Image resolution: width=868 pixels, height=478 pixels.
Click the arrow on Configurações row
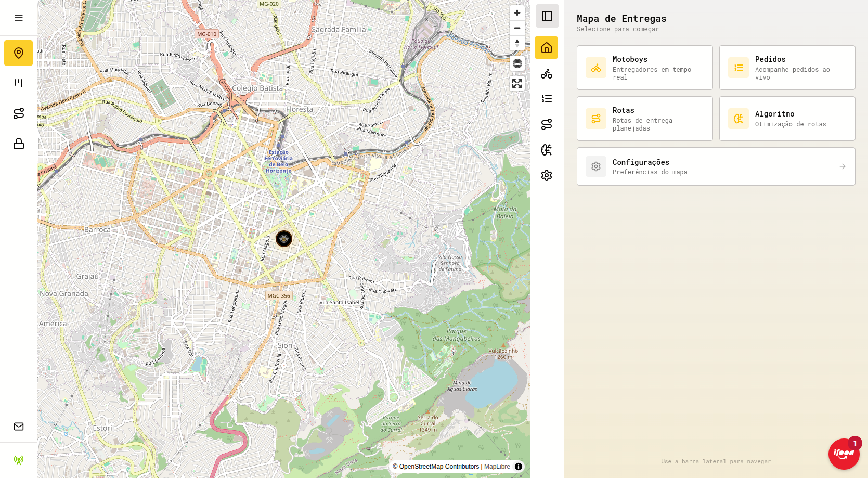[843, 166]
